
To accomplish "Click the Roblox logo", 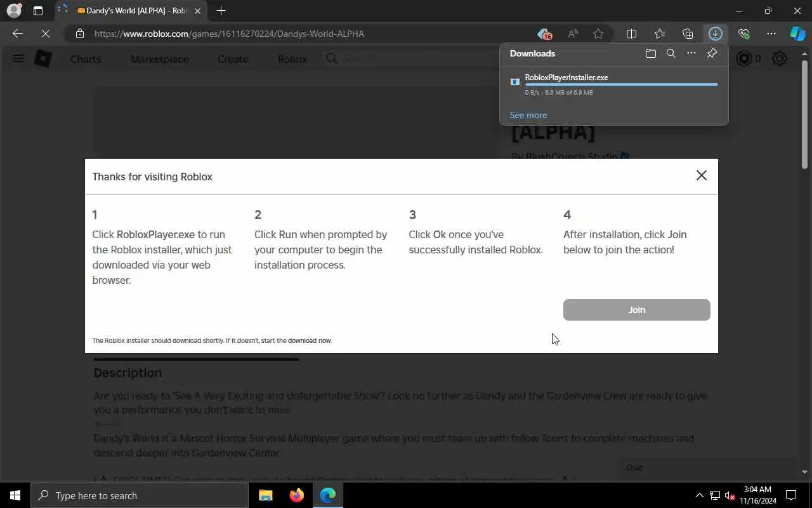I will [43, 58].
